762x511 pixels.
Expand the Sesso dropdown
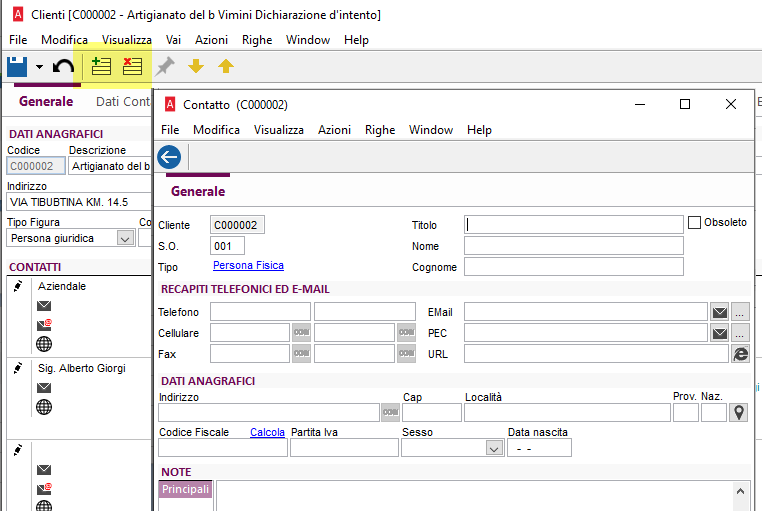494,448
